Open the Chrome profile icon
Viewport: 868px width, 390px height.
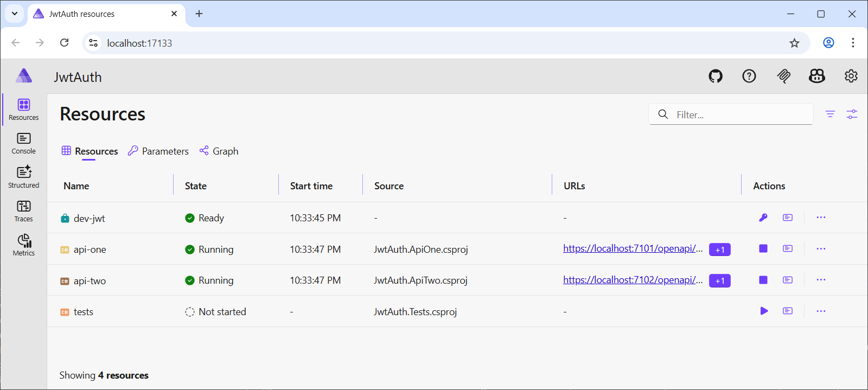point(828,43)
